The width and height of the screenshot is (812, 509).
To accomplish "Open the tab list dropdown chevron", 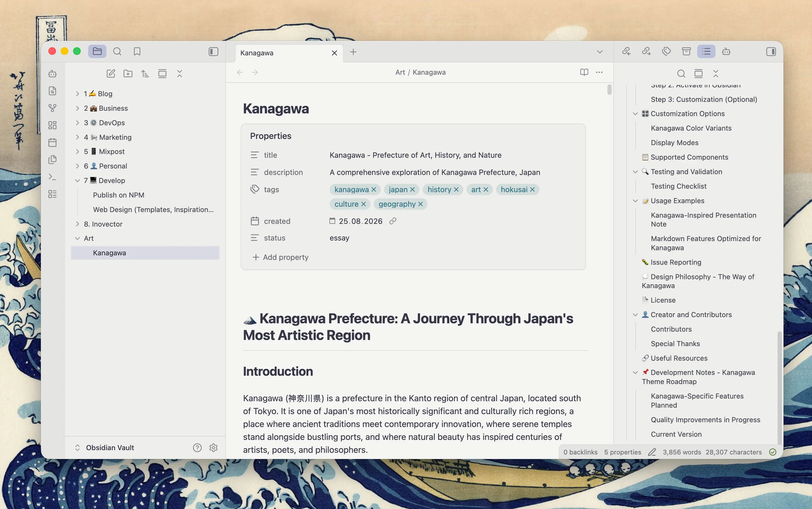I will tap(600, 52).
